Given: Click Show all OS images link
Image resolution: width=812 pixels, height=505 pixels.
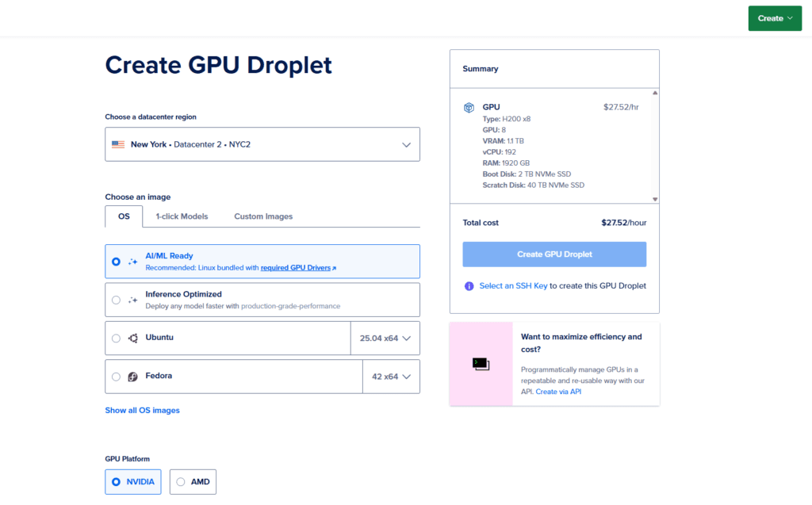Looking at the screenshot, I should [143, 410].
